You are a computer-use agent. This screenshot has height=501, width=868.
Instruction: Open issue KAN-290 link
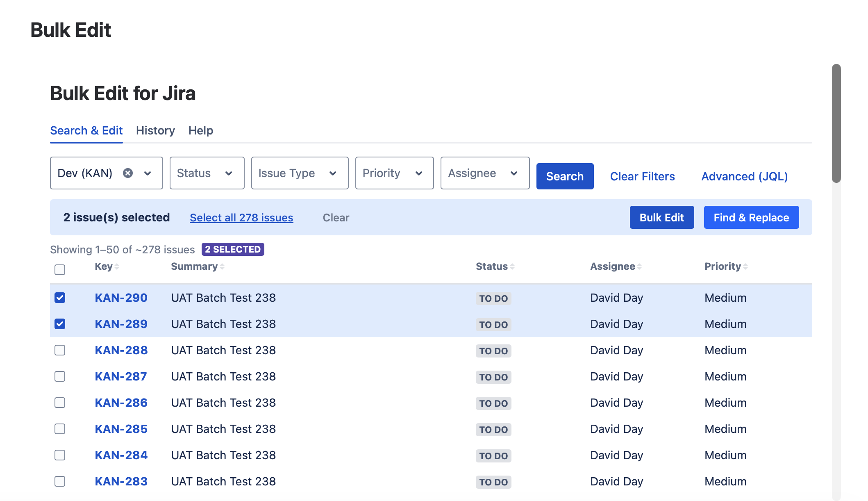[x=121, y=298]
